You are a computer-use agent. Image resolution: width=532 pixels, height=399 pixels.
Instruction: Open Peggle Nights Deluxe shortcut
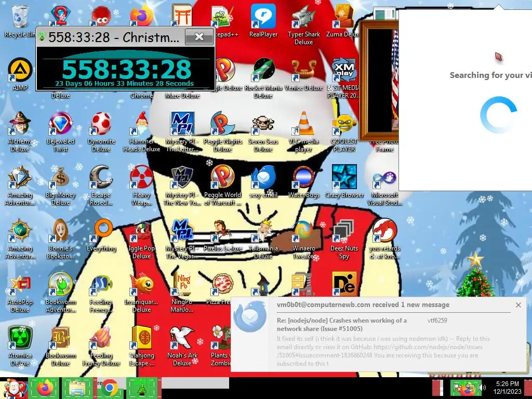click(222, 132)
